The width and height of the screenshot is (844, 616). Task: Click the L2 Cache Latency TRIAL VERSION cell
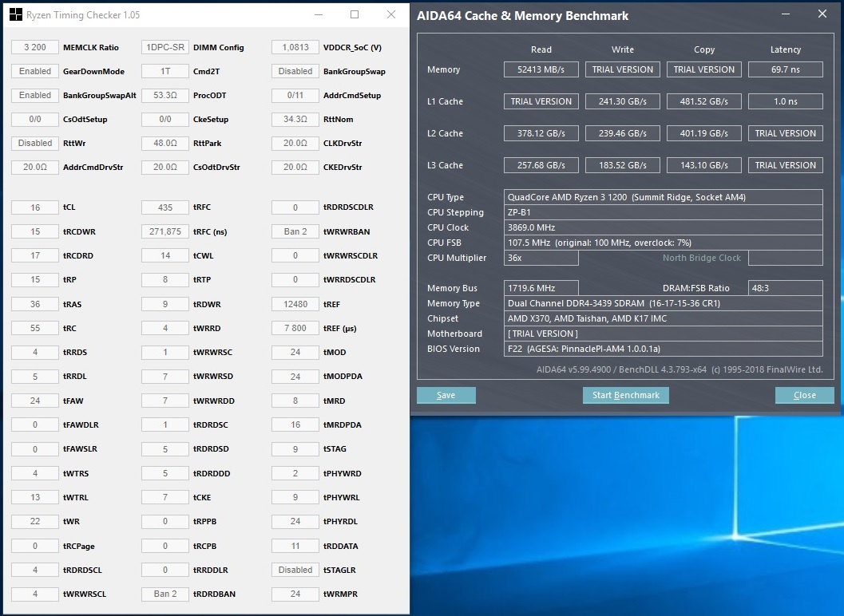pyautogui.click(x=786, y=133)
